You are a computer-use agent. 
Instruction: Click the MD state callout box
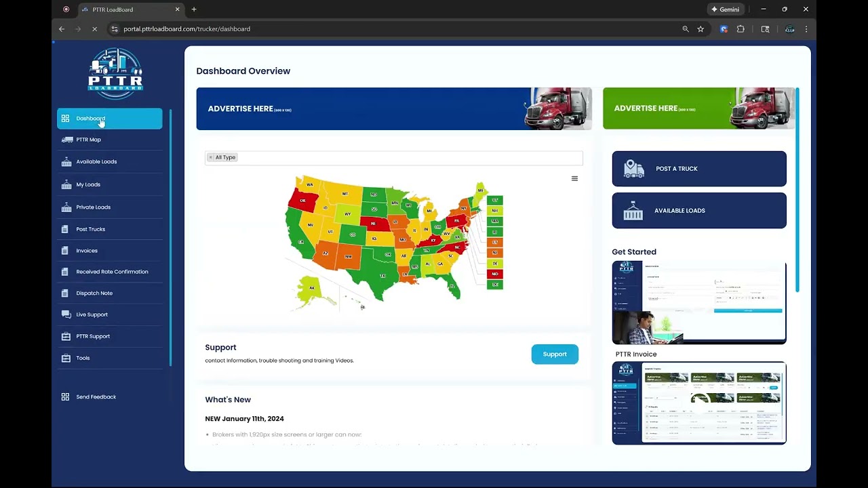495,274
